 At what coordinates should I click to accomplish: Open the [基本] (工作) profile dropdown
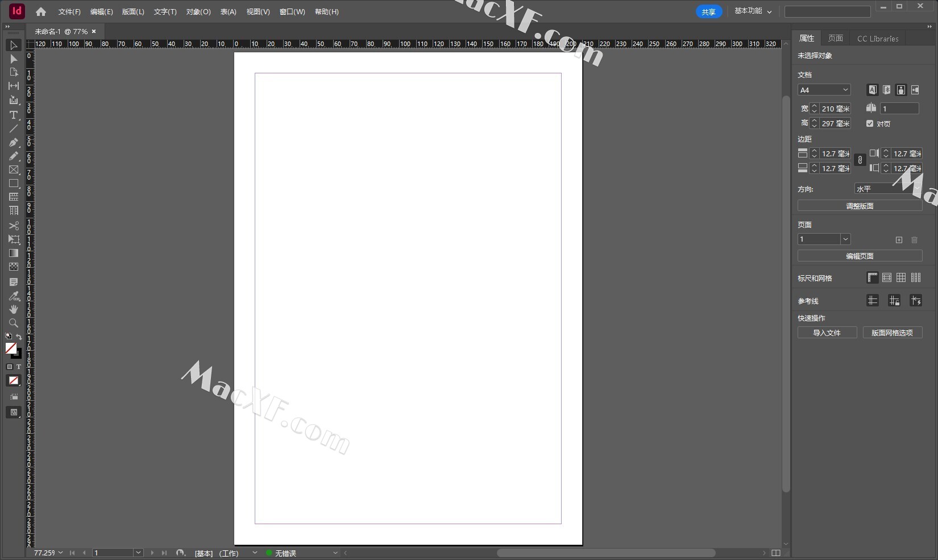(255, 553)
